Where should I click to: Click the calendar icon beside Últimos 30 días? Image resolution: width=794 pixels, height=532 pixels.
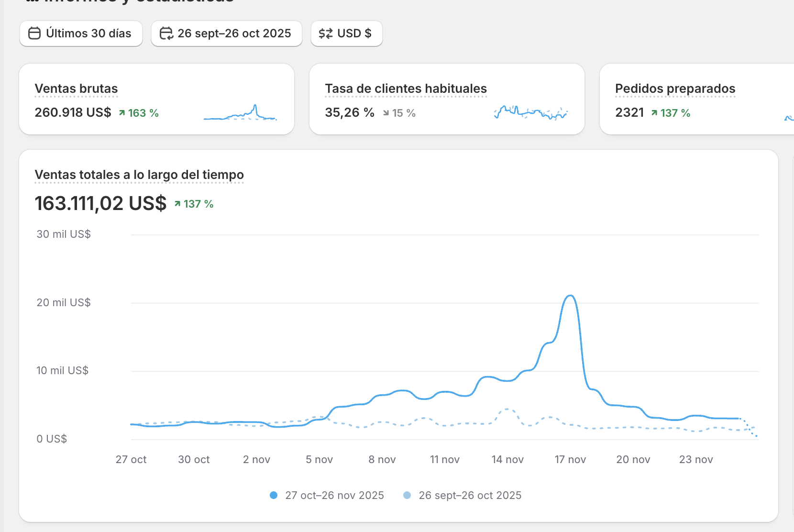pyautogui.click(x=34, y=33)
